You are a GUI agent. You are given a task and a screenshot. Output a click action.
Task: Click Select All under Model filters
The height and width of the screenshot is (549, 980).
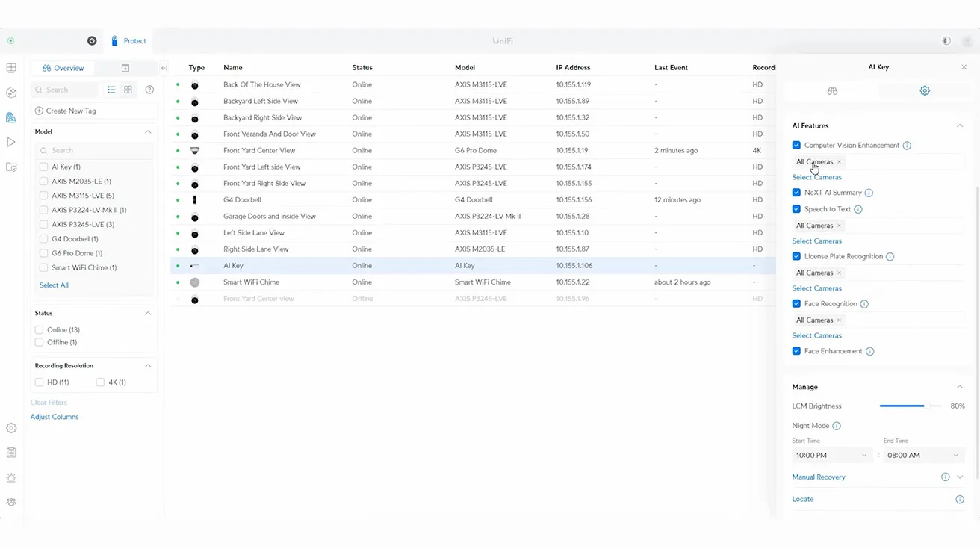(54, 285)
